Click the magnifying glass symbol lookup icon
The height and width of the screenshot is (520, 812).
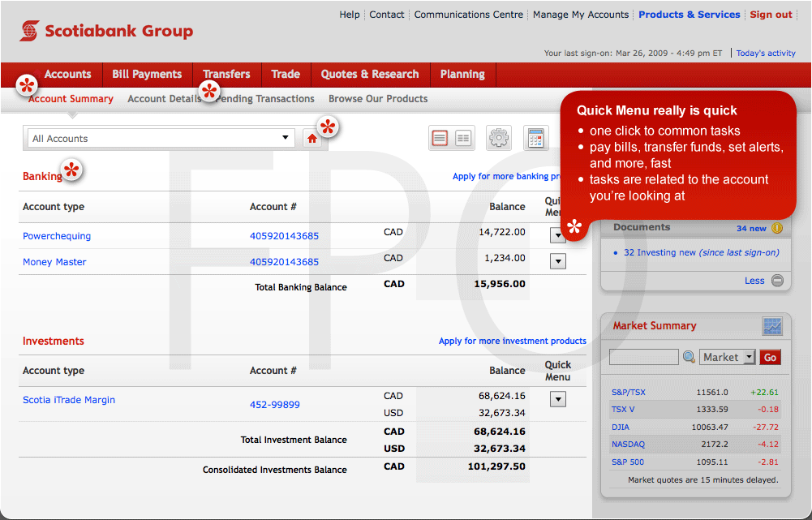click(689, 357)
